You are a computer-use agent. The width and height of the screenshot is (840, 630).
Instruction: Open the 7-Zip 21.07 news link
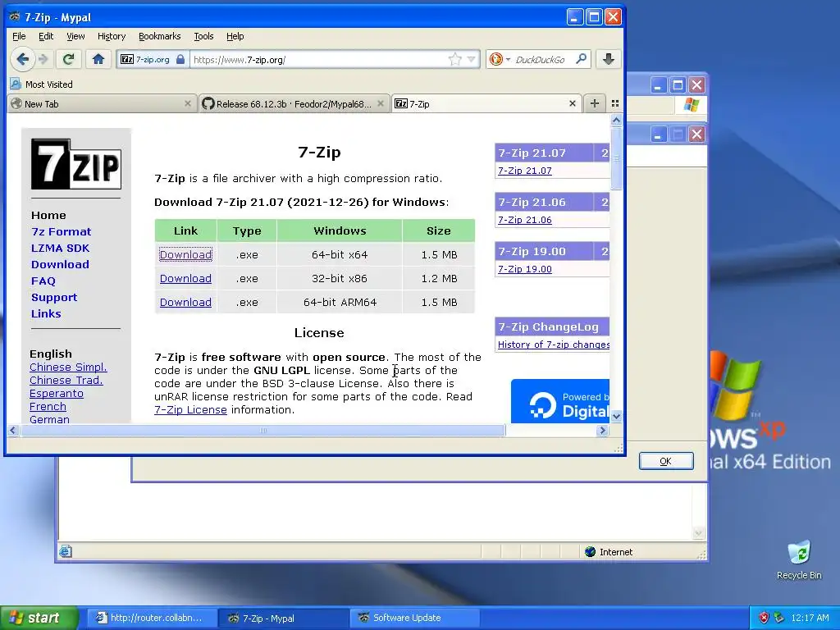tap(524, 171)
